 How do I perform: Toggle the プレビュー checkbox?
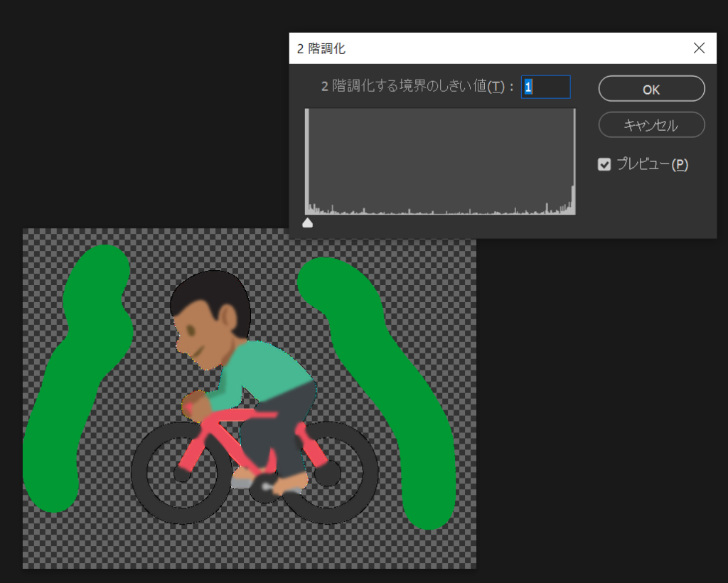click(604, 165)
